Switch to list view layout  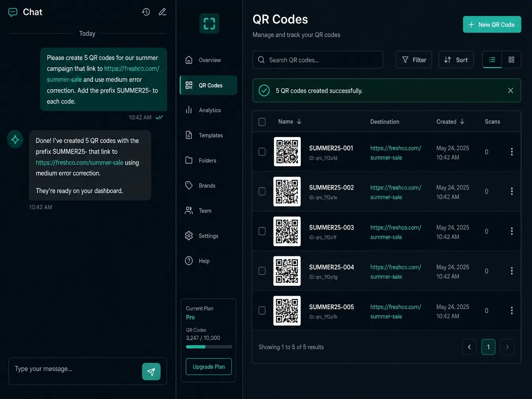pyautogui.click(x=492, y=60)
